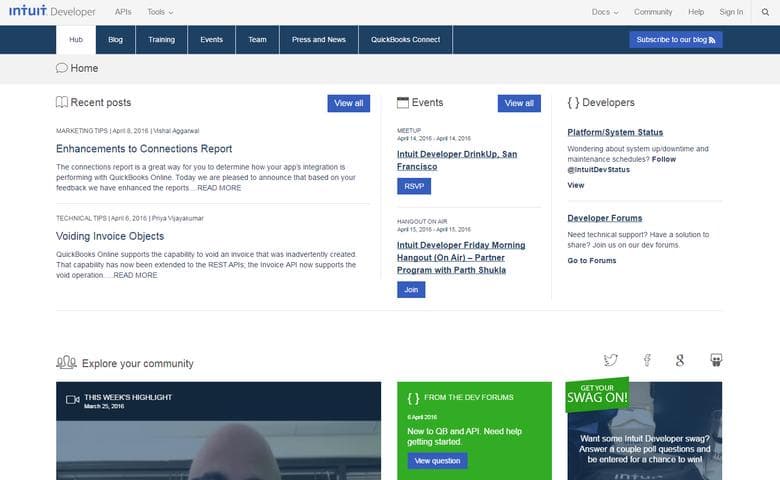Join the Friday Morning Hangout
Image resolution: width=780 pixels, height=480 pixels.
pyautogui.click(x=411, y=289)
